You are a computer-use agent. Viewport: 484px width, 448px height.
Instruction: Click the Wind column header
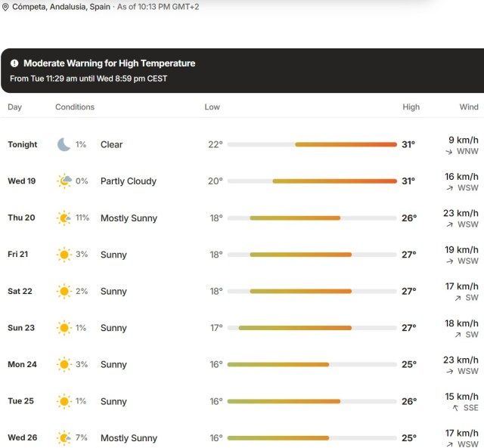tap(469, 107)
